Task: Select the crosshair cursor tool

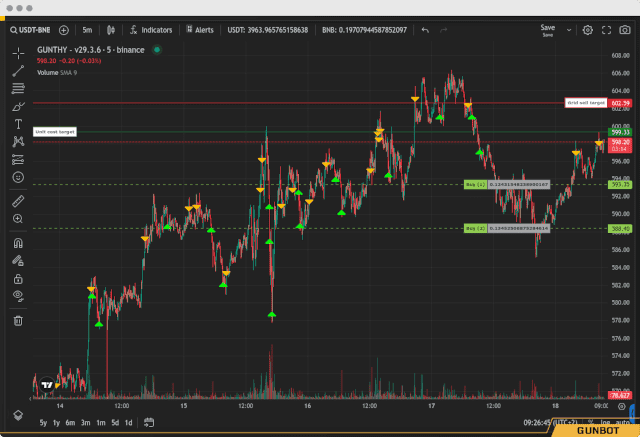Action: pyautogui.click(x=18, y=52)
